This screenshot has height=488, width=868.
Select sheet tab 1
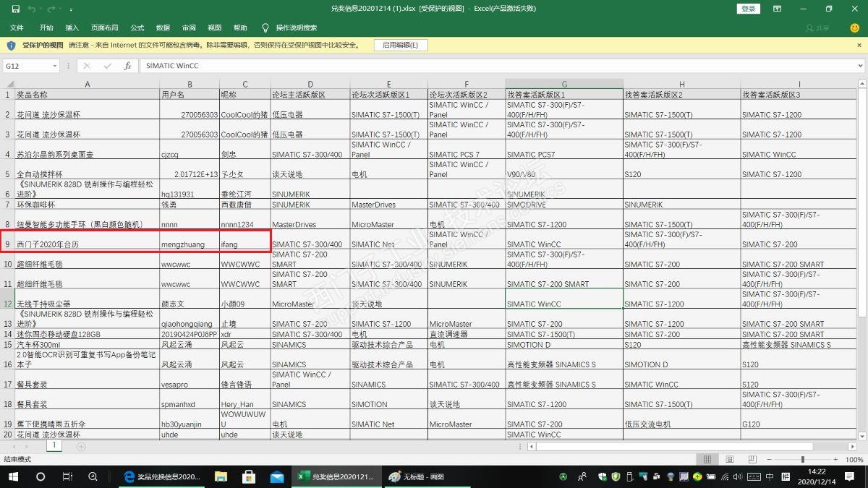tap(54, 446)
